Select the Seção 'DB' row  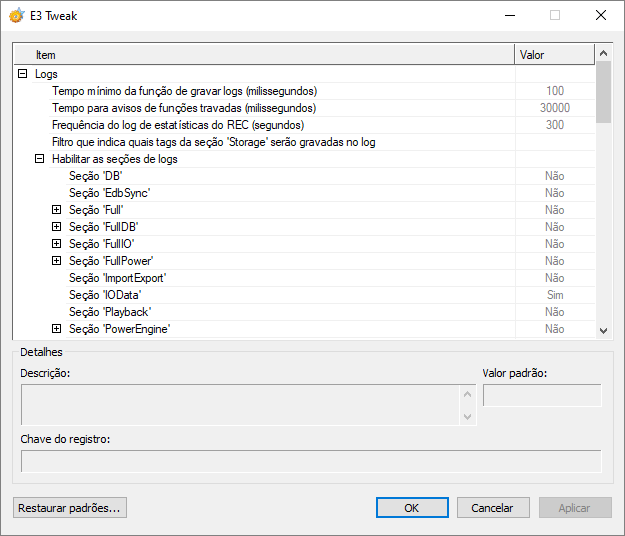click(x=95, y=176)
